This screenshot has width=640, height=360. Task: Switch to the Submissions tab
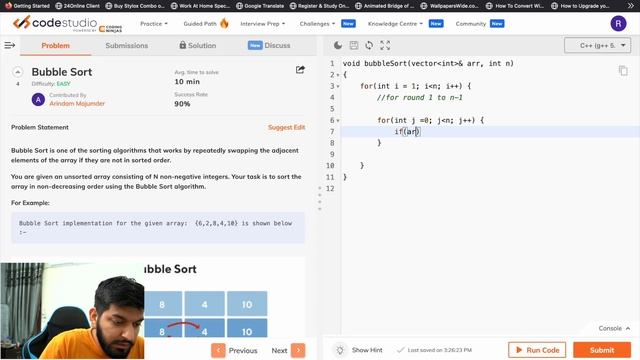[x=127, y=45]
